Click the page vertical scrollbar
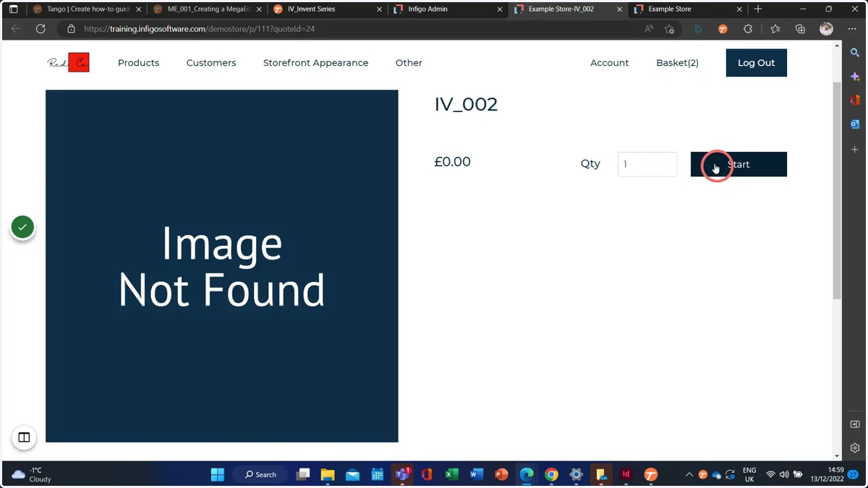This screenshot has height=488, width=868. click(837, 190)
